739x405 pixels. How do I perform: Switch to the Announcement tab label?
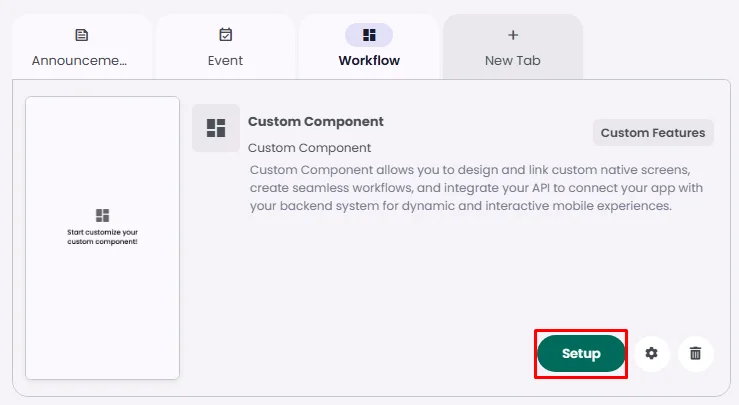click(80, 60)
